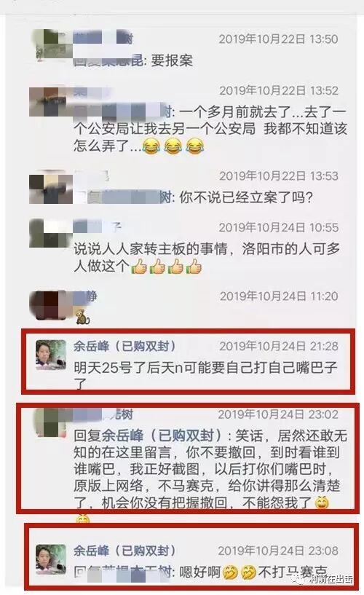
Task: Tap blurred avatar on 10:55 comment
Action: [51, 234]
